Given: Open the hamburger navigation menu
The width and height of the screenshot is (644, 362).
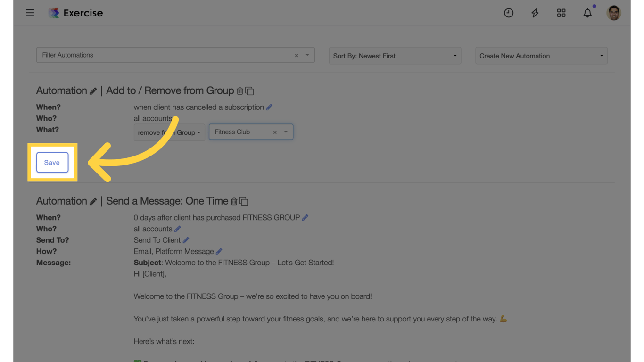Looking at the screenshot, I should (30, 13).
